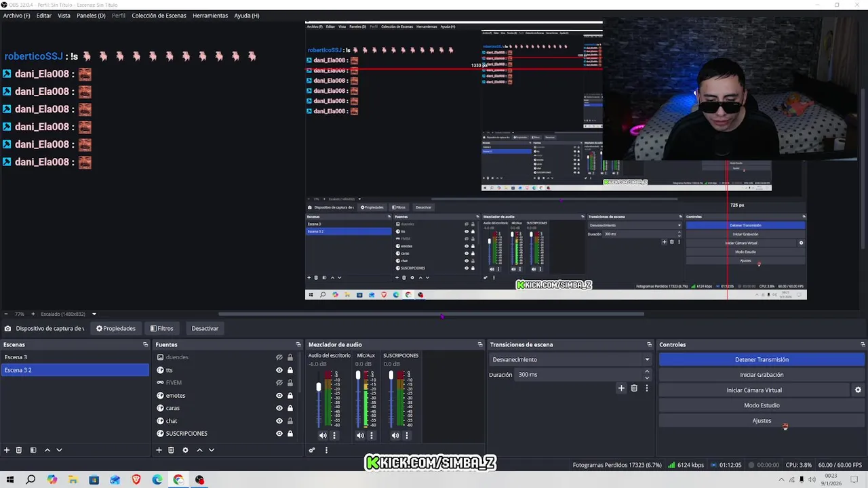The width and height of the screenshot is (868, 488).
Task: Open source Propiedades button
Action: point(116,329)
